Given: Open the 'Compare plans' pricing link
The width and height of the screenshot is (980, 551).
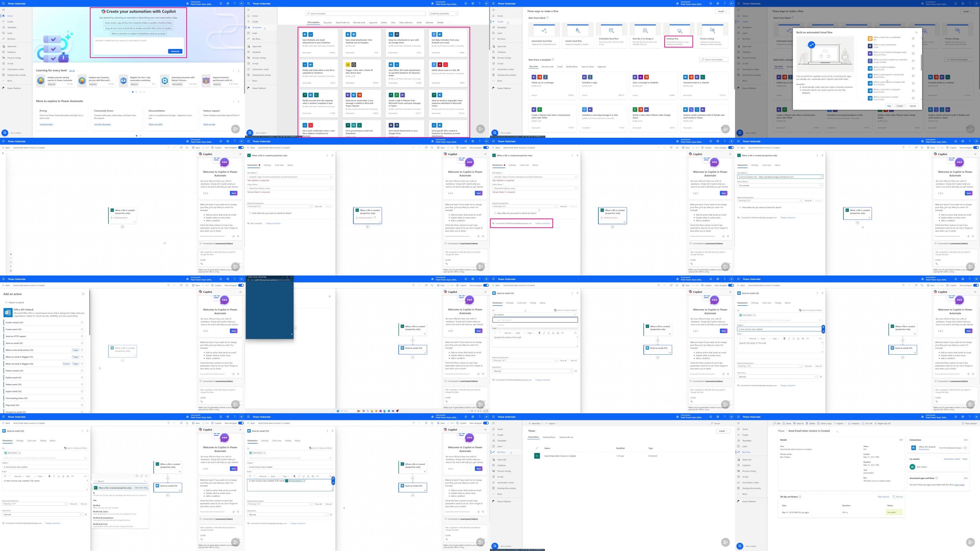Looking at the screenshot, I should [47, 124].
